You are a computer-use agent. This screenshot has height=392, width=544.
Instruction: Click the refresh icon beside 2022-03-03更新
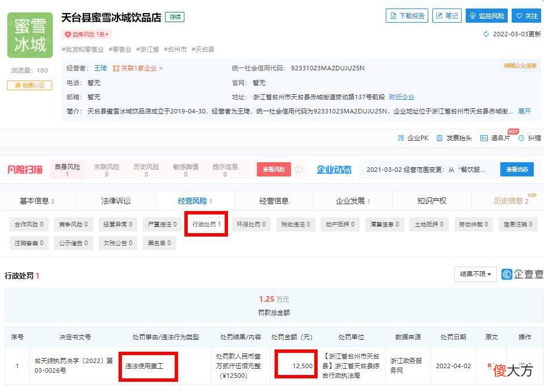click(486, 34)
